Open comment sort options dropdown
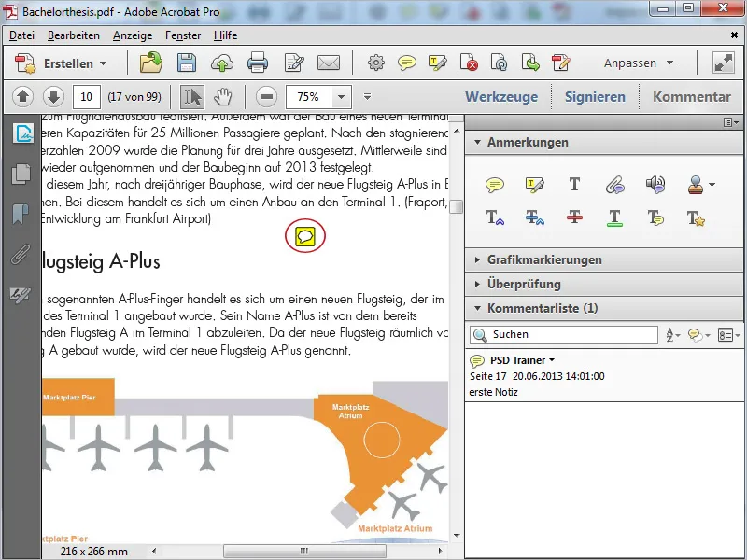The image size is (747, 560). (672, 335)
